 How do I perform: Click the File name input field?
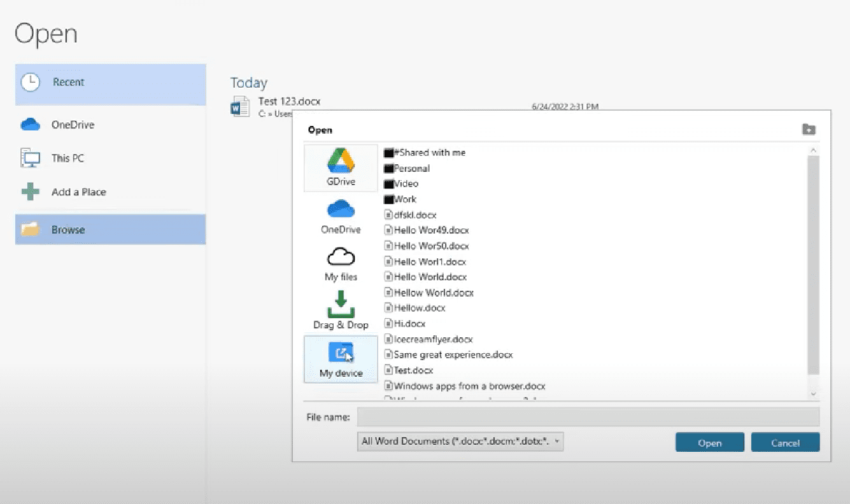coord(588,417)
